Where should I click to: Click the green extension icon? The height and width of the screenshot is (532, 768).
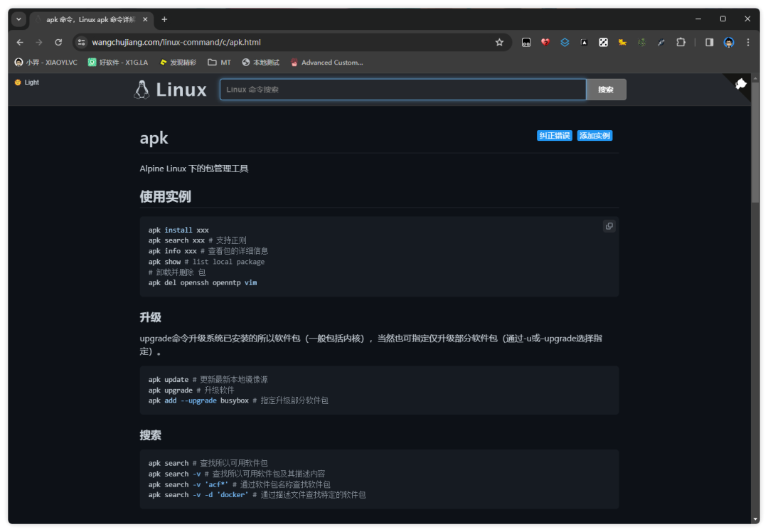pyautogui.click(x=641, y=43)
